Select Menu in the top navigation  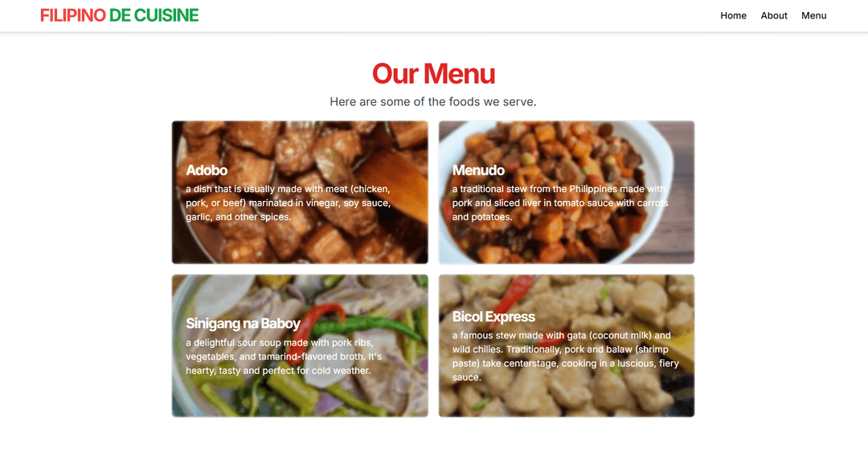(x=813, y=15)
